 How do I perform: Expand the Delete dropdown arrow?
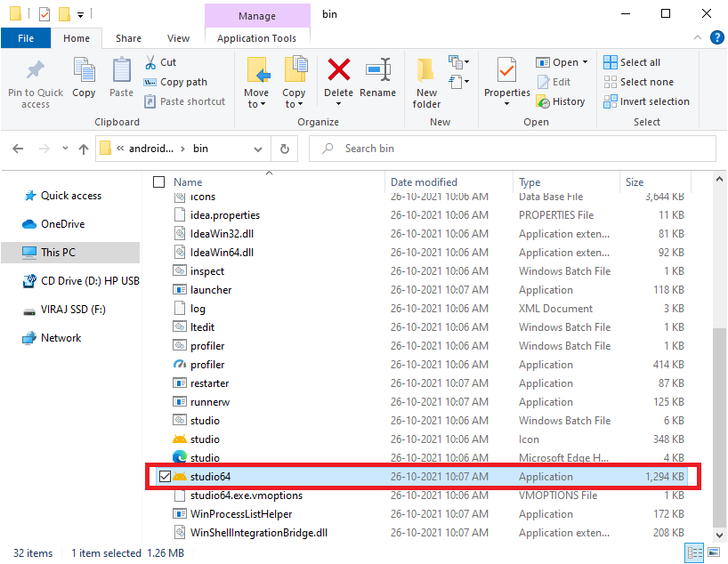tap(339, 104)
